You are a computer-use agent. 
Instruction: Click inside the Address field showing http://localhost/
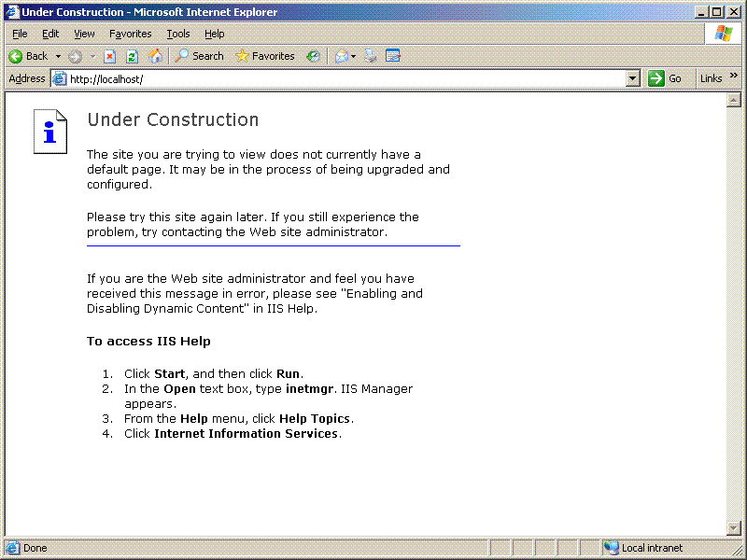[346, 79]
